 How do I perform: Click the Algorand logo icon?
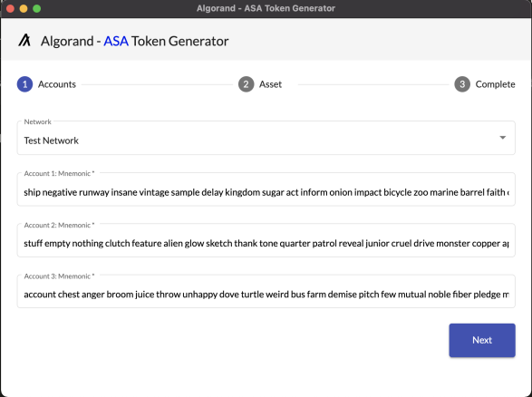point(24,40)
